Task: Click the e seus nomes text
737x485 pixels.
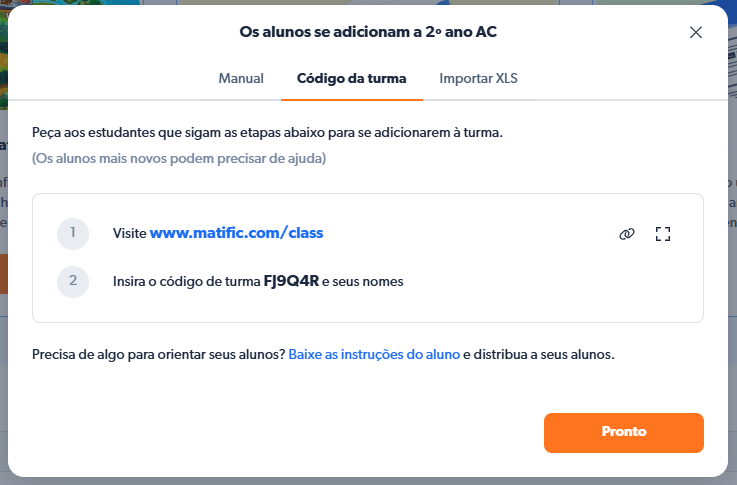Action: (363, 282)
